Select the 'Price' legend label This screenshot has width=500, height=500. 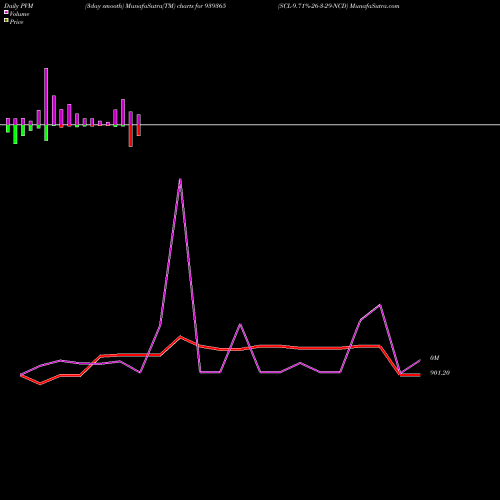coord(16,22)
